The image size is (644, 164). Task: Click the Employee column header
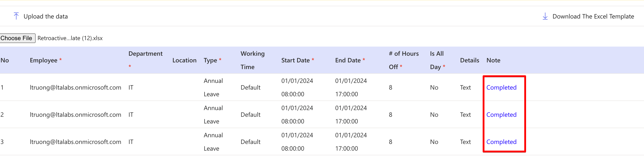[43, 60]
